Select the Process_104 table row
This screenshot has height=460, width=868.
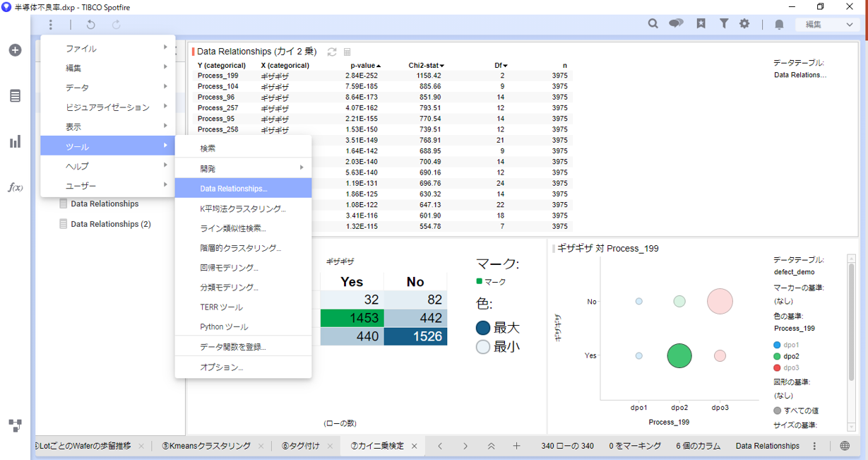[x=382, y=86]
